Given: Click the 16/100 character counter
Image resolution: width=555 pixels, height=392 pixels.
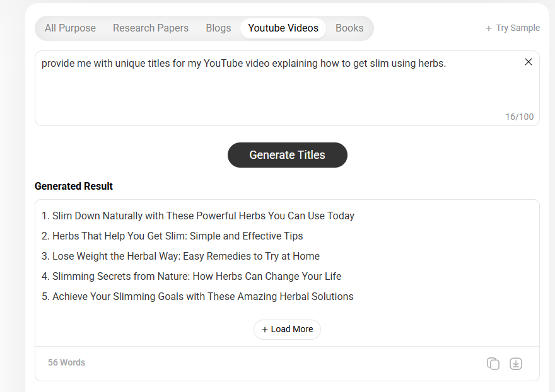Looking at the screenshot, I should click(x=520, y=117).
